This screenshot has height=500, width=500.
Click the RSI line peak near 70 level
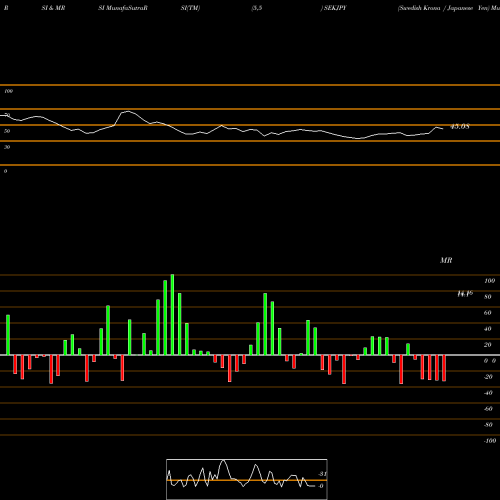tap(128, 111)
